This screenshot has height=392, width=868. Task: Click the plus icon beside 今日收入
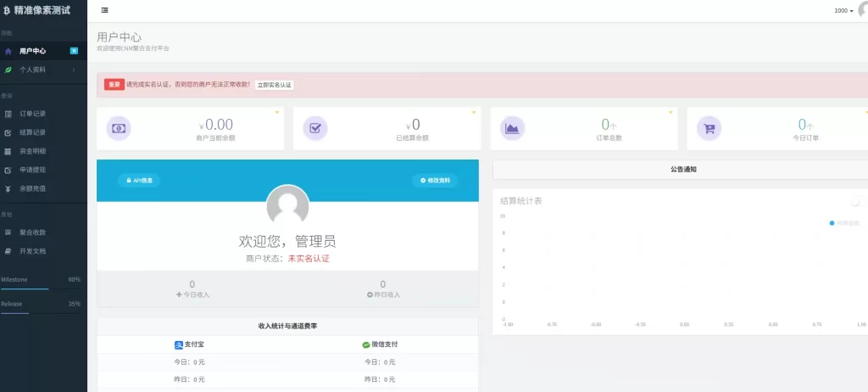tap(179, 294)
